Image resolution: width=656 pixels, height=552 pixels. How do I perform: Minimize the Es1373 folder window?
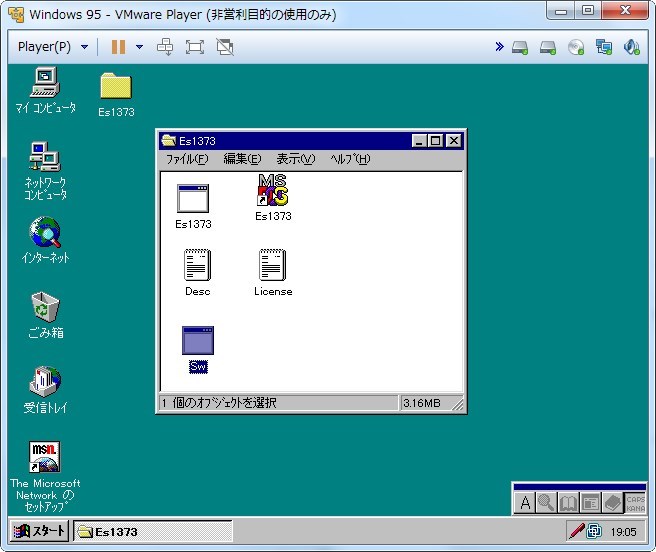pos(419,141)
